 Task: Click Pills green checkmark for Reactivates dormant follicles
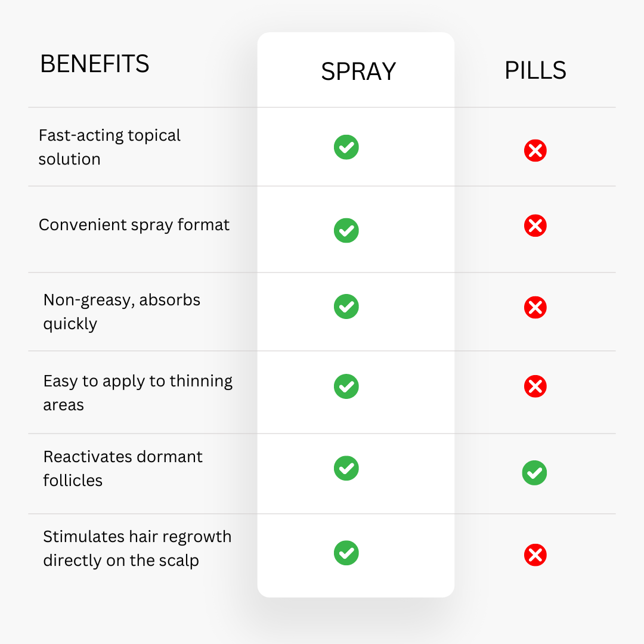click(x=534, y=473)
